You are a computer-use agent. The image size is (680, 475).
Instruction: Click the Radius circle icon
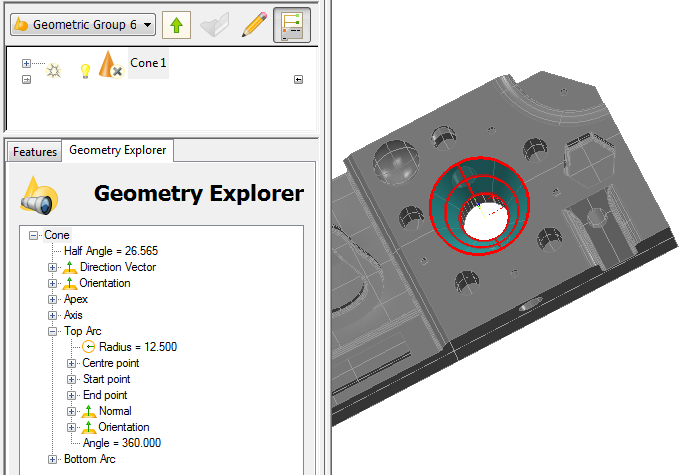pyautogui.click(x=88, y=347)
